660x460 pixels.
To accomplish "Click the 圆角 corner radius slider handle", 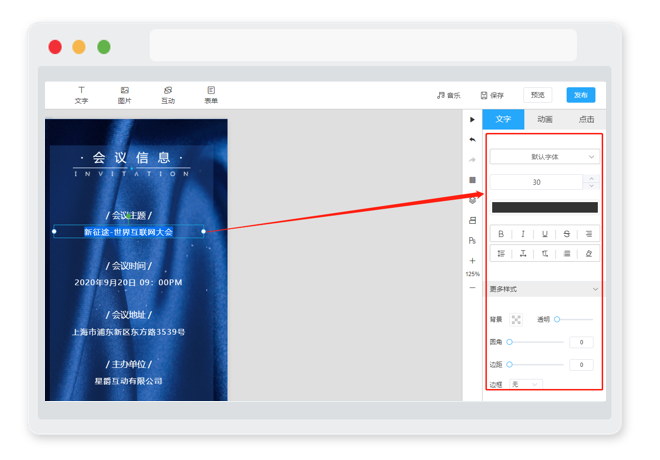I will [x=509, y=342].
